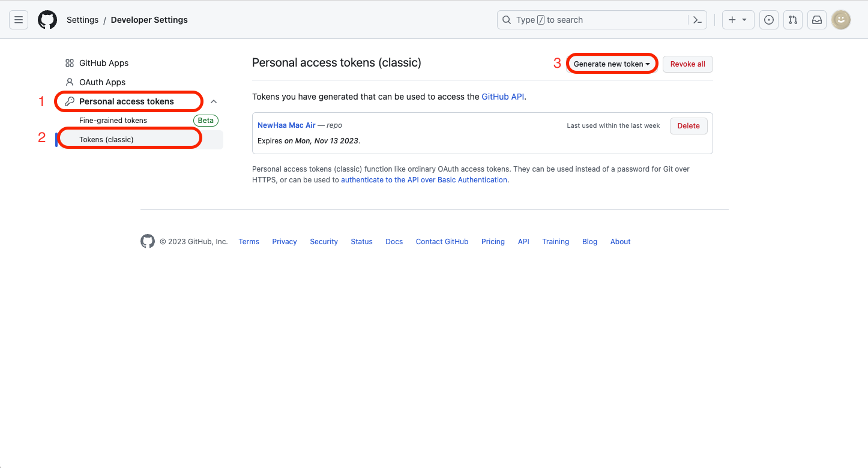Open the command palette icon in search bar
This screenshot has width=868, height=468.
(x=697, y=20)
